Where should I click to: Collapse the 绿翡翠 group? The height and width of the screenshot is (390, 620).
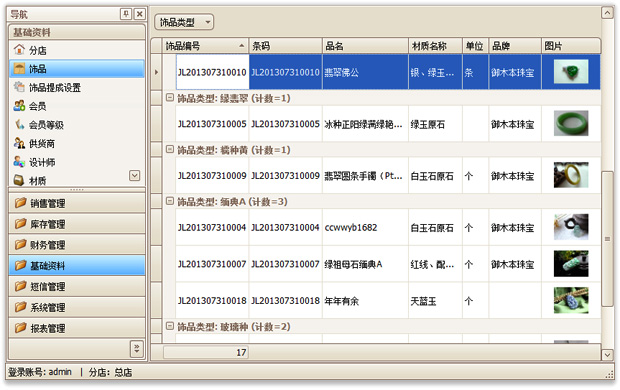(x=170, y=97)
